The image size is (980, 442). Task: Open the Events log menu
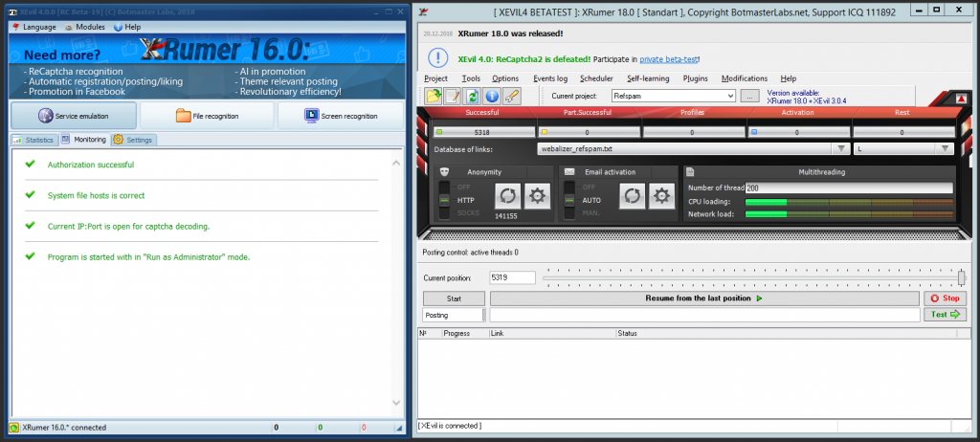pos(550,78)
